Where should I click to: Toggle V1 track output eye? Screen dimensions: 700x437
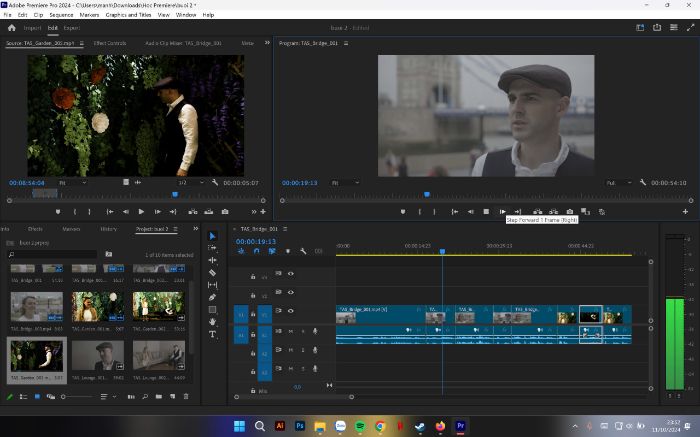291,311
